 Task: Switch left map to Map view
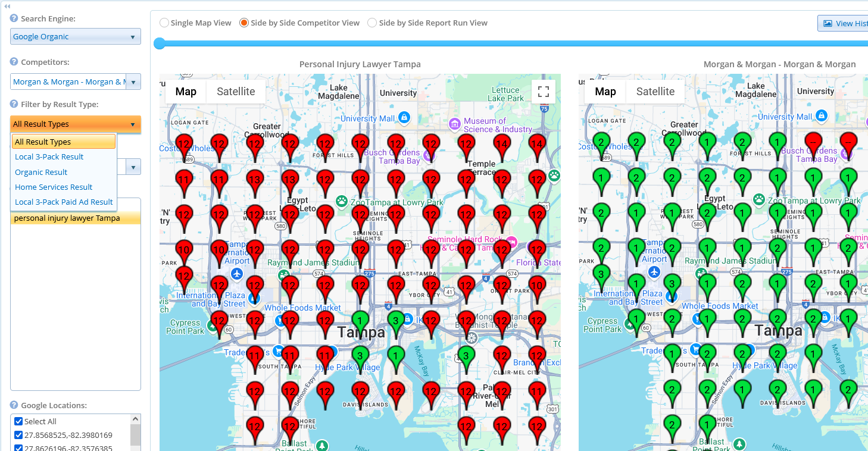186,92
